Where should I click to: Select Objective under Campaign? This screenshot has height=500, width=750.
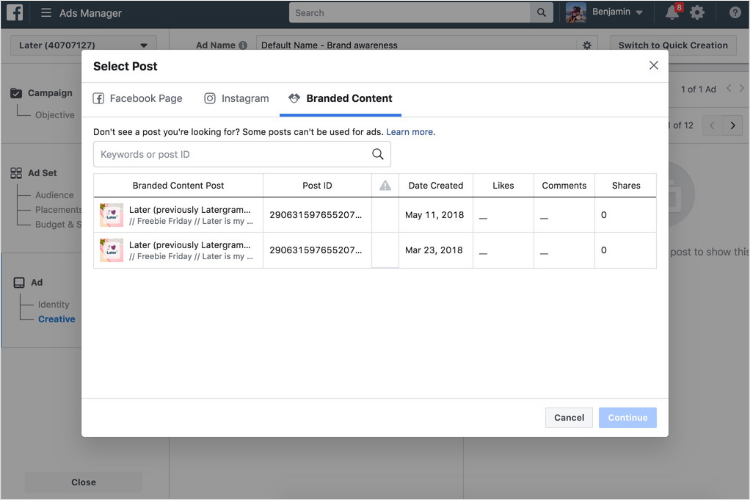coord(55,115)
